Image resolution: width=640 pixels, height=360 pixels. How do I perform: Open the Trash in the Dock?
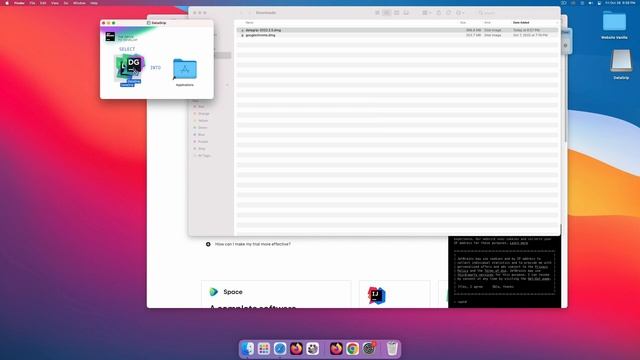pos(392,349)
